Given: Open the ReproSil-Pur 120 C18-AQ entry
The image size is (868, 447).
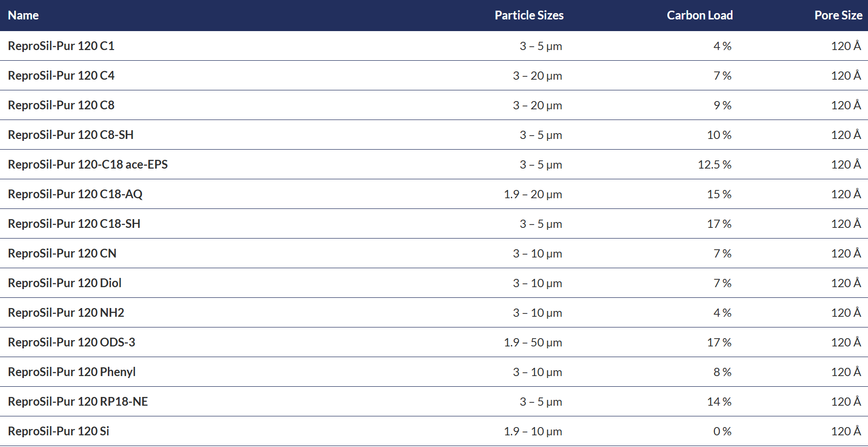Looking at the screenshot, I should coord(75,194).
